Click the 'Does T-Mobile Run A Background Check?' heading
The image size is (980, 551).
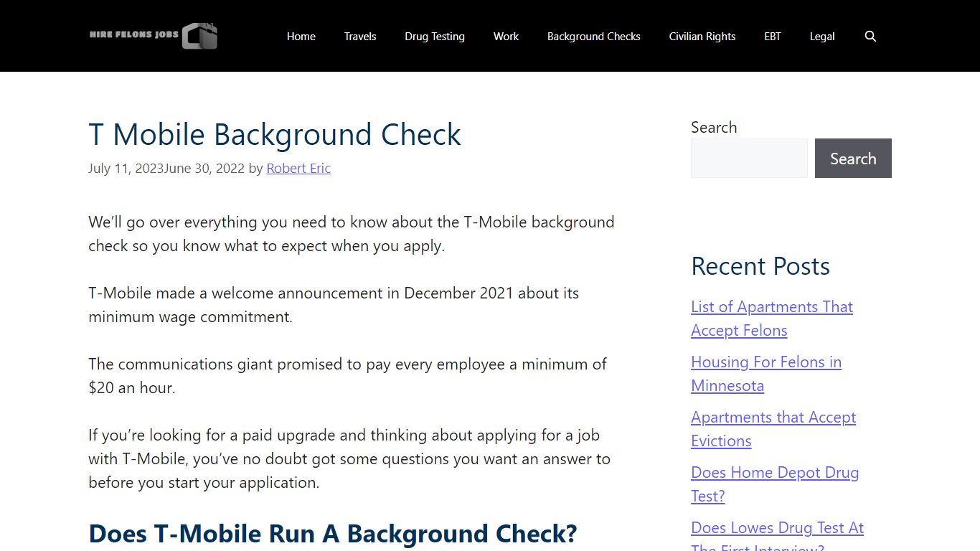point(333,534)
